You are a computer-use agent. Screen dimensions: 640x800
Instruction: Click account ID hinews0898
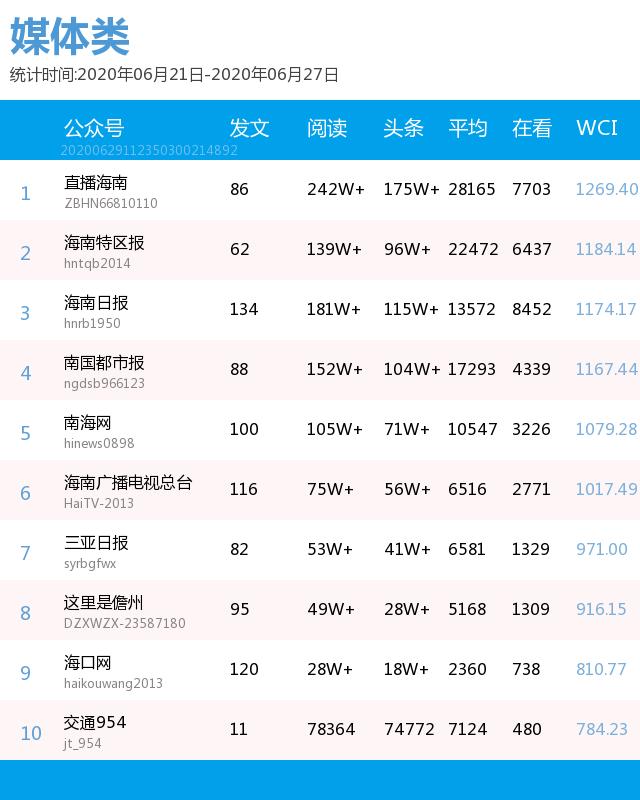tap(99, 443)
